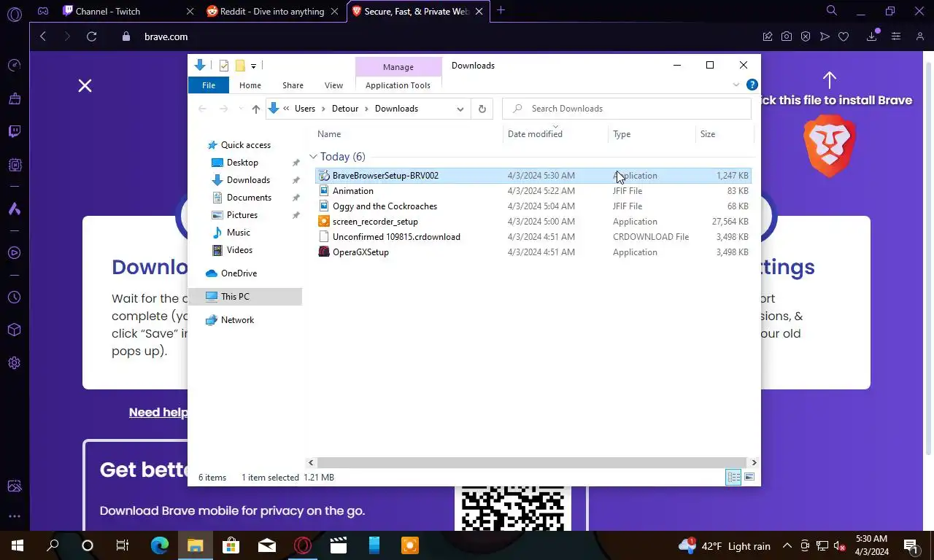
Task: Open GX Control in Opera sidebar
Action: [x=15, y=66]
